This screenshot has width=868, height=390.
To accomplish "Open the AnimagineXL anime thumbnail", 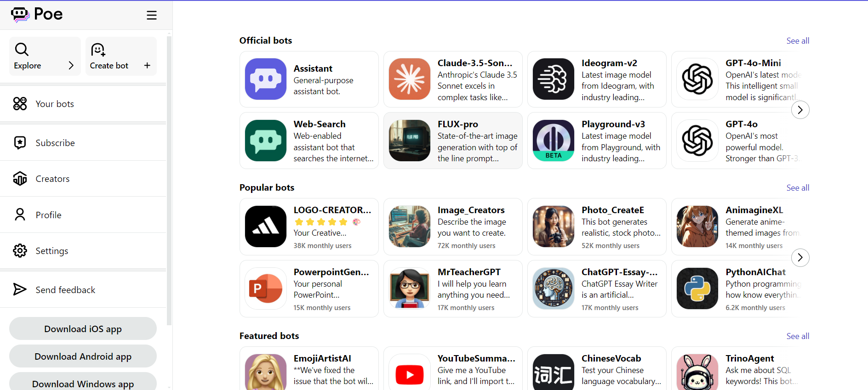I will click(697, 226).
